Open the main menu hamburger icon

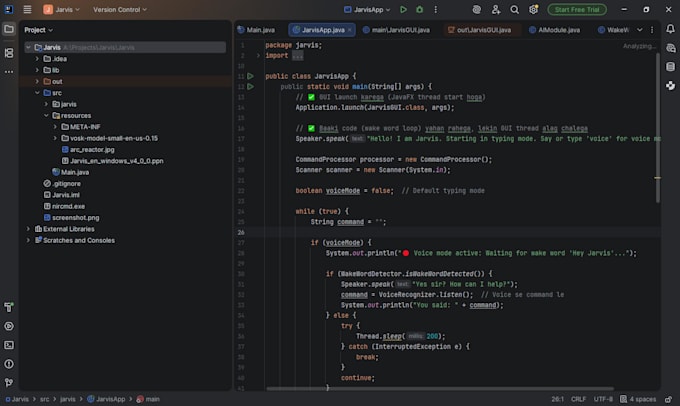point(27,9)
